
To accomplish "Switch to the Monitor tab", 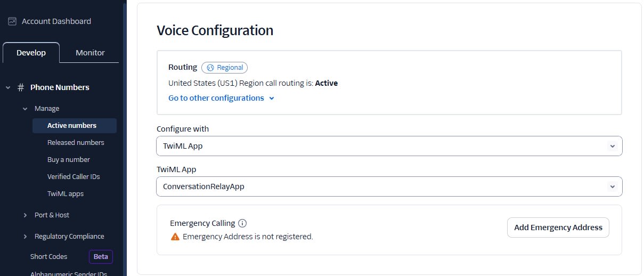I will click(x=90, y=53).
